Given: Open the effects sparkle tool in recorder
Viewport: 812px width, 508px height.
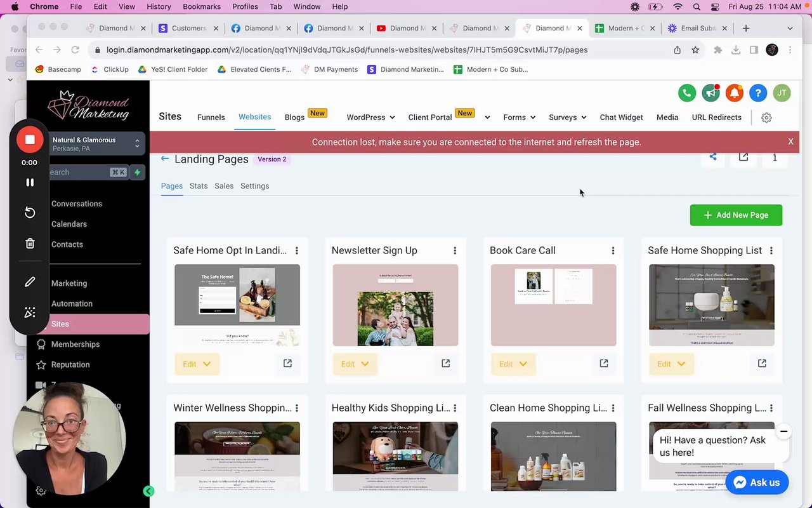Looking at the screenshot, I should click(x=30, y=312).
